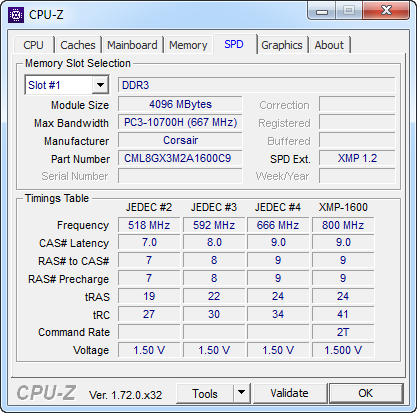Click the 1.500 V XMP voltage cell
The height and width of the screenshot is (413, 417).
point(343,350)
